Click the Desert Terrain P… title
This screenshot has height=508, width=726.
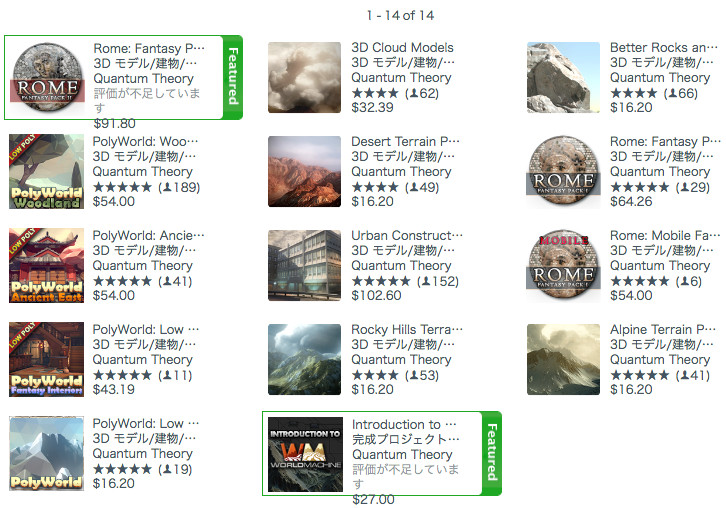coord(405,142)
